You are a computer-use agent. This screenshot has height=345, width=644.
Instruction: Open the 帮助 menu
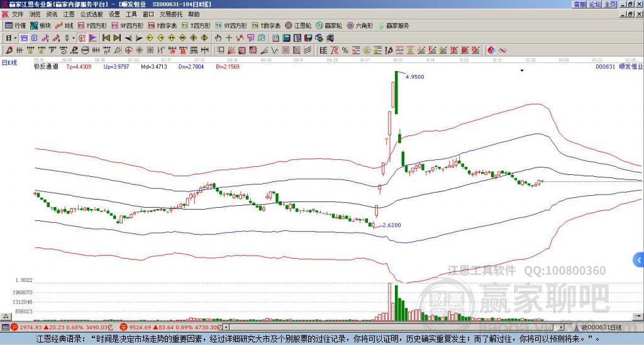click(194, 14)
